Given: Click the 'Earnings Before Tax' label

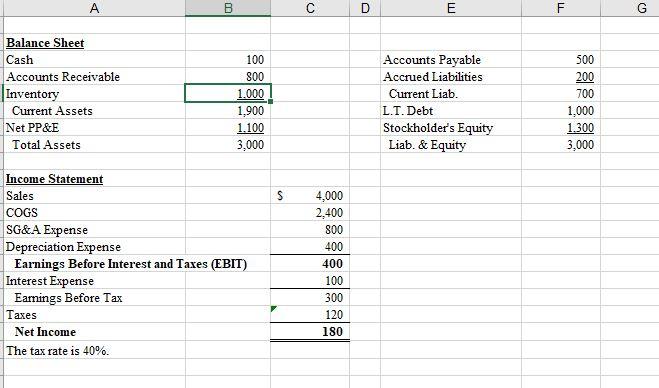Looking at the screenshot, I should click(x=68, y=298).
